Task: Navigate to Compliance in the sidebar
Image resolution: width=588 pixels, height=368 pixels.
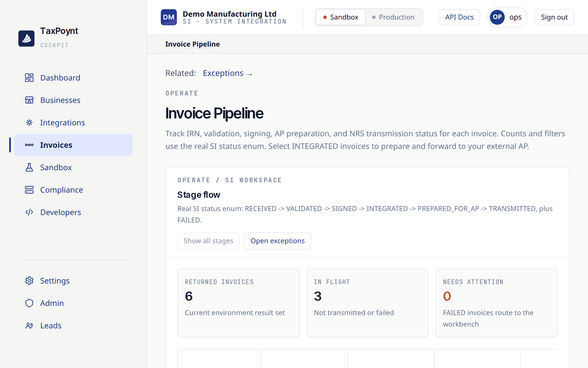Action: click(x=73, y=190)
